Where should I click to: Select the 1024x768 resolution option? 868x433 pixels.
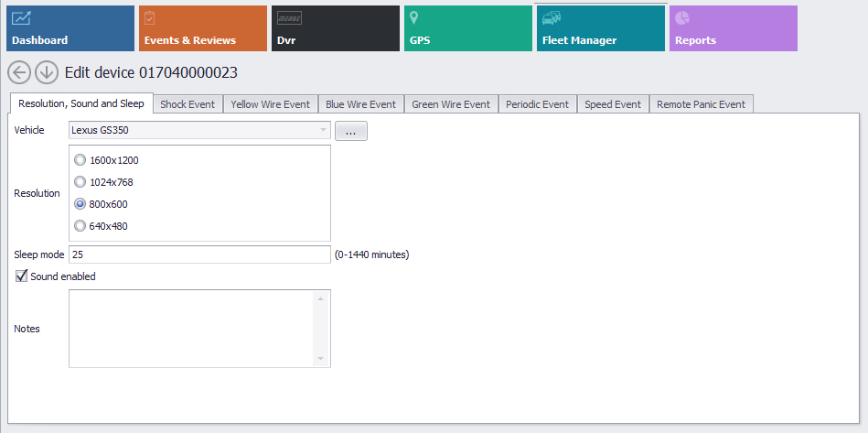click(x=80, y=182)
